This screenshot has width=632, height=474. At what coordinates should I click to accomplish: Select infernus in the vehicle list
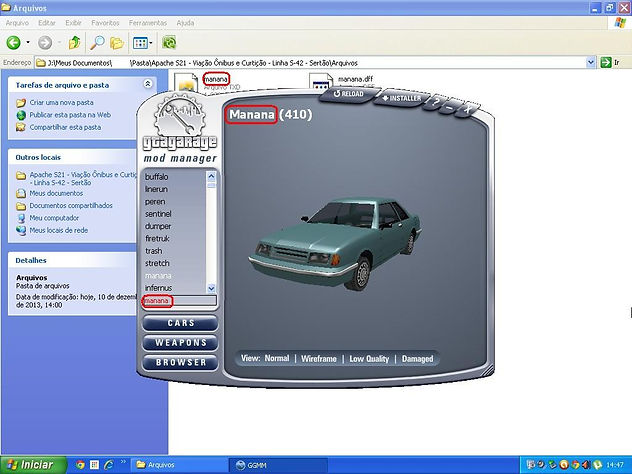158,288
